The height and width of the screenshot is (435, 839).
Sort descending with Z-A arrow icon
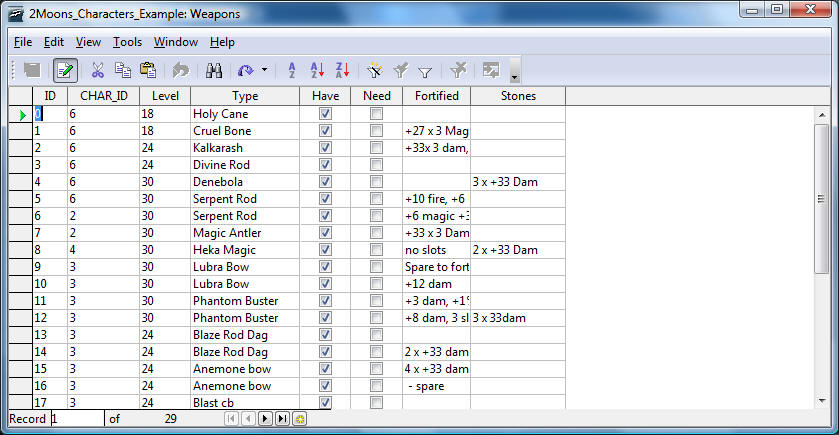342,70
